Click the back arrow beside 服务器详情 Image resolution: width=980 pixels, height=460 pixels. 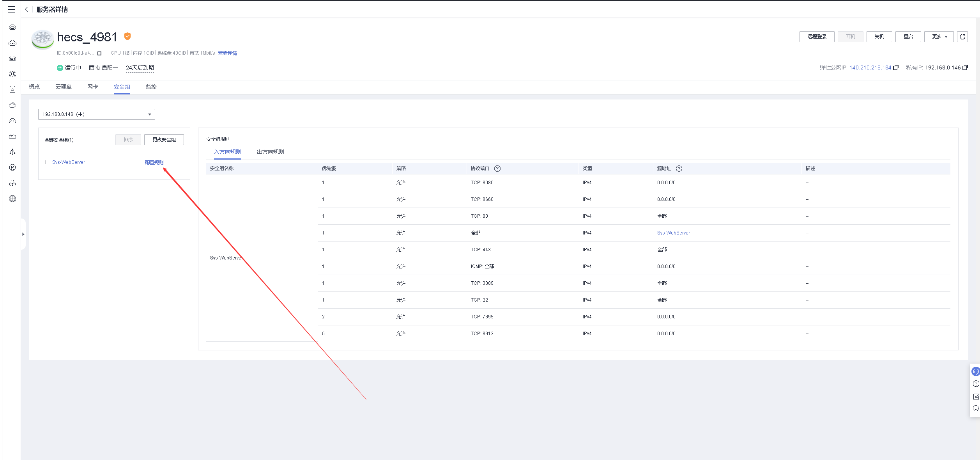[27, 9]
